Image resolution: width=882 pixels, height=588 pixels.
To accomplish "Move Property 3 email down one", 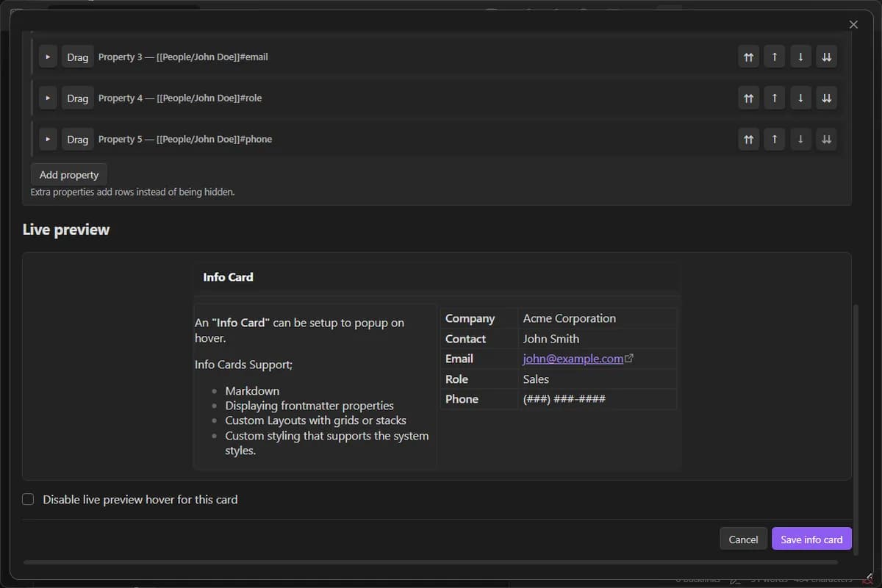I will (800, 57).
